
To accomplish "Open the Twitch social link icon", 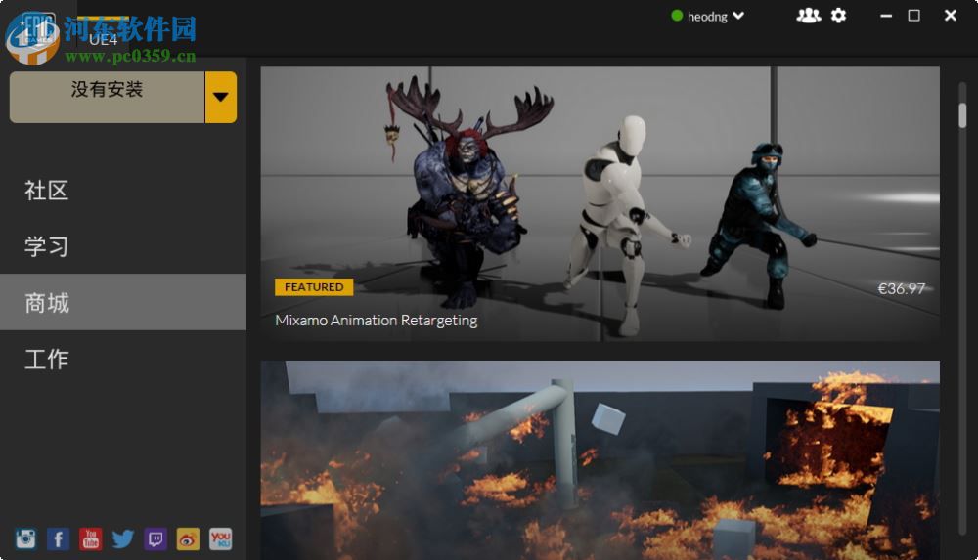I will 156,538.
